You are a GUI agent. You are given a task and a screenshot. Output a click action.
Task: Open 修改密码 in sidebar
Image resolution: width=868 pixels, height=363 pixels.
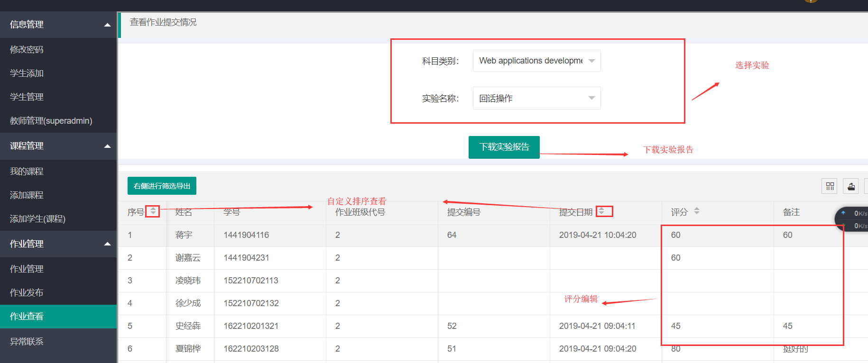coord(27,49)
